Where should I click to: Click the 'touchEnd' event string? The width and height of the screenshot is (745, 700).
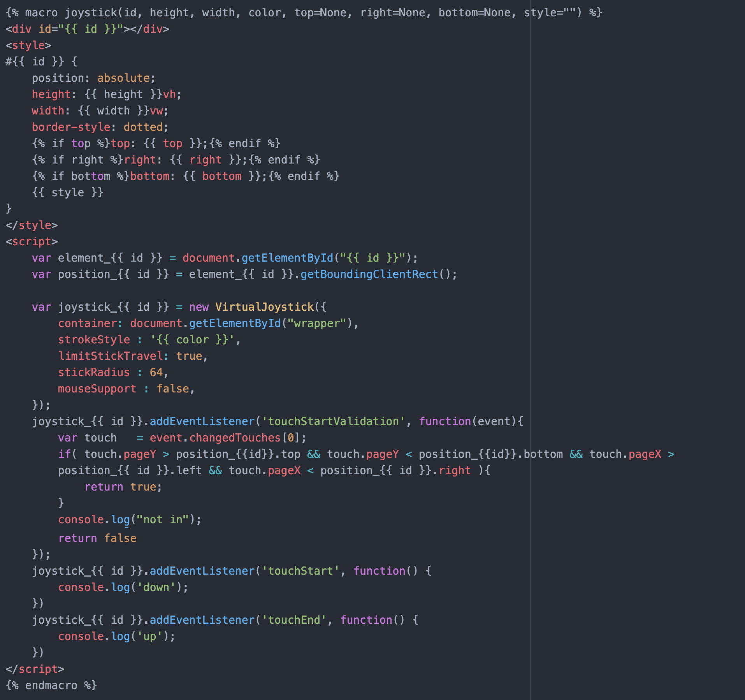click(294, 620)
